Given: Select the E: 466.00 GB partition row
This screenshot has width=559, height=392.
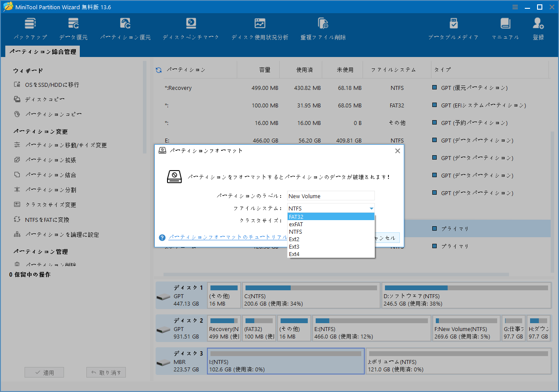Looking at the screenshot, I should pos(353,140).
